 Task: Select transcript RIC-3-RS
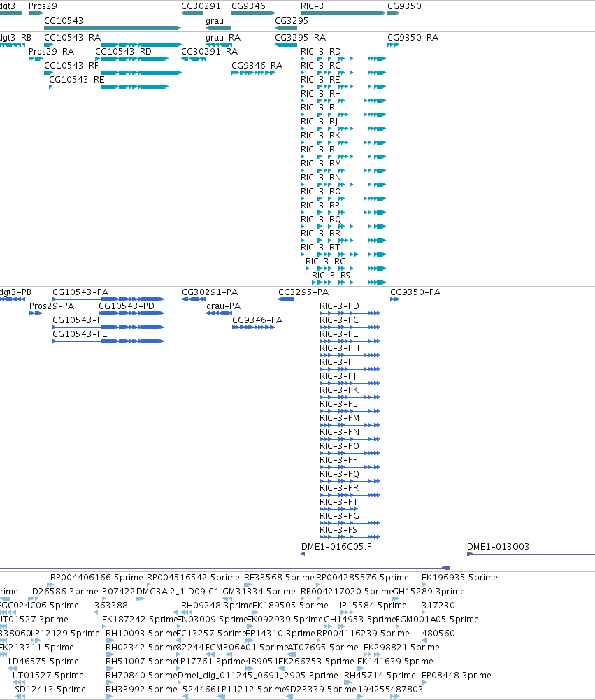331,276
